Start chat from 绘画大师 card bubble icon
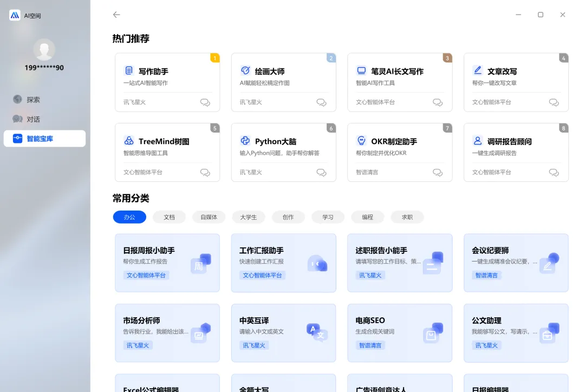The image size is (585, 392). point(321,102)
